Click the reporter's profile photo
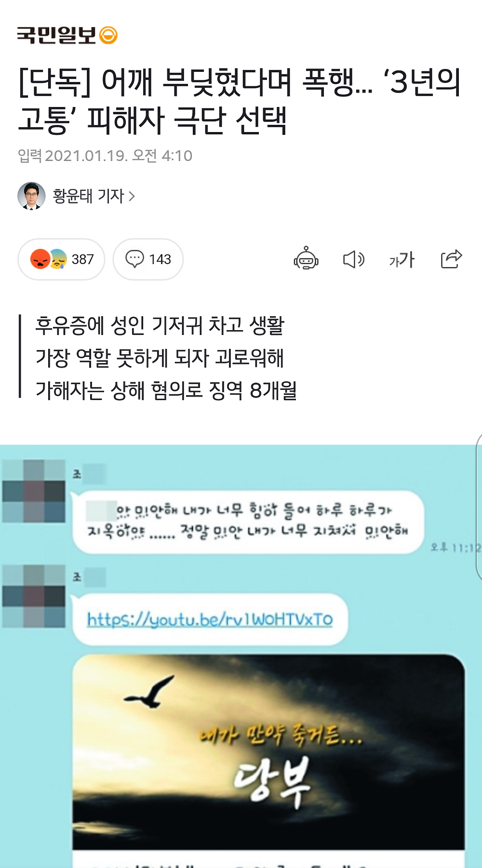482x868 pixels. 31,196
